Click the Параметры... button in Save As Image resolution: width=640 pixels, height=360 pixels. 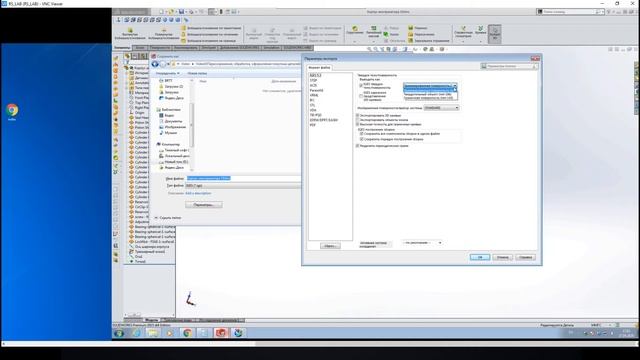[204, 205]
